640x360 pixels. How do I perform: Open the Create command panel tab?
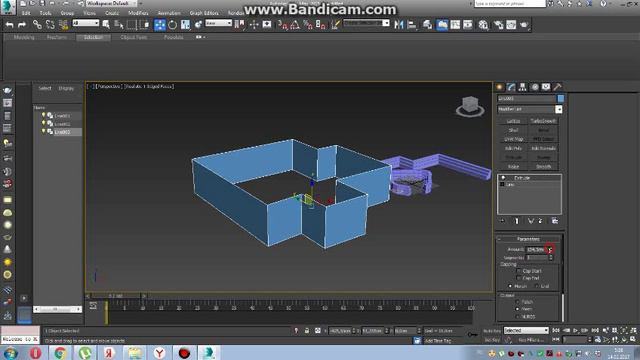click(500, 87)
